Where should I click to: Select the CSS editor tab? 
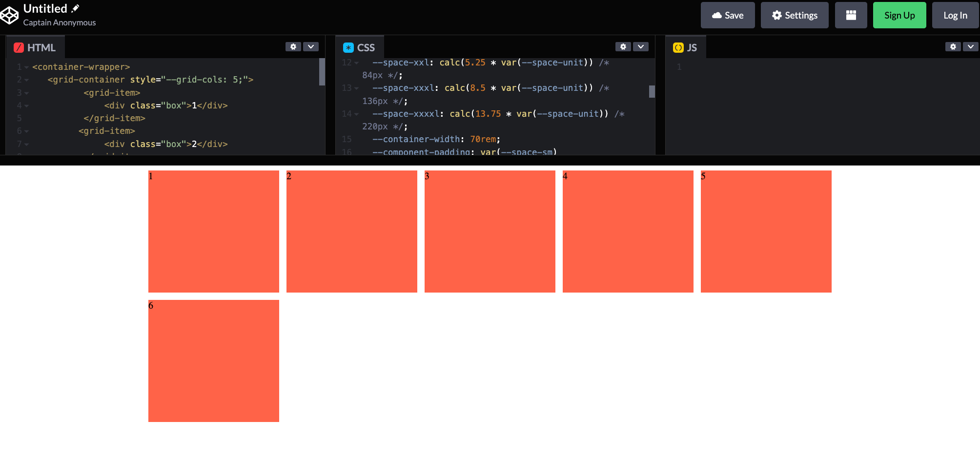[x=360, y=47]
